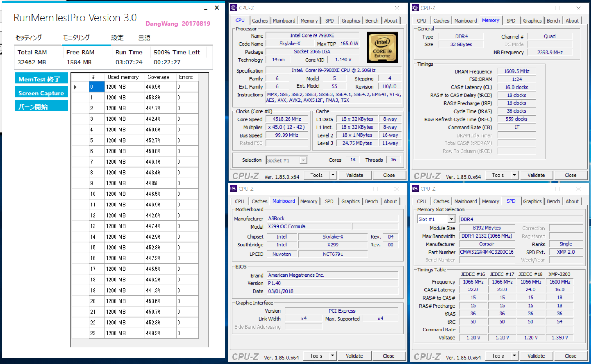Click motherboard model X299 OC Formula
The width and height of the screenshot is (591, 364).
click(x=309, y=226)
